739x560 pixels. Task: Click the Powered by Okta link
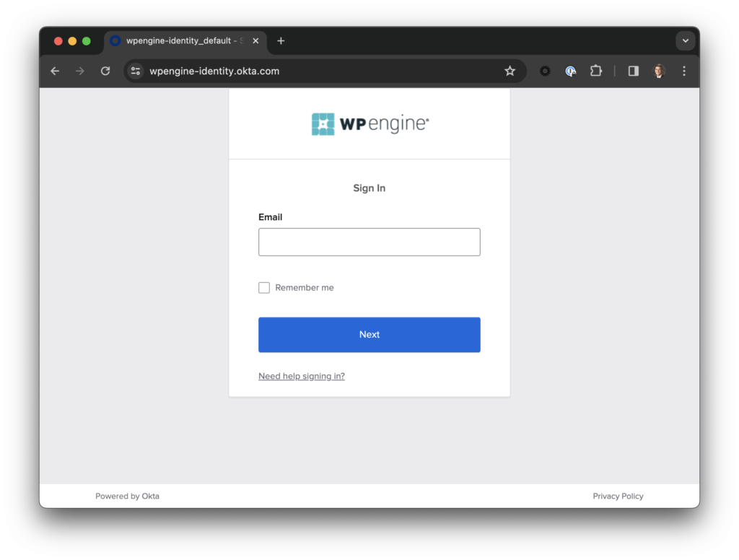(x=127, y=496)
